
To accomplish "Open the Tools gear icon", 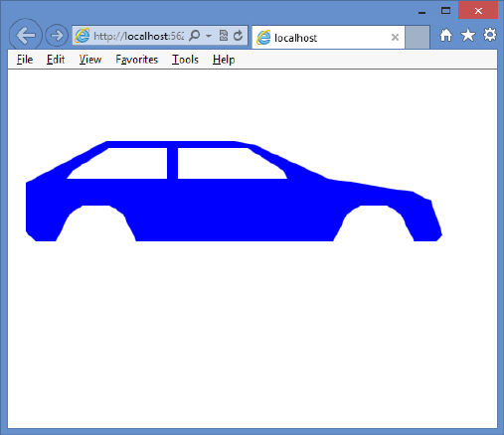I will tap(490, 35).
